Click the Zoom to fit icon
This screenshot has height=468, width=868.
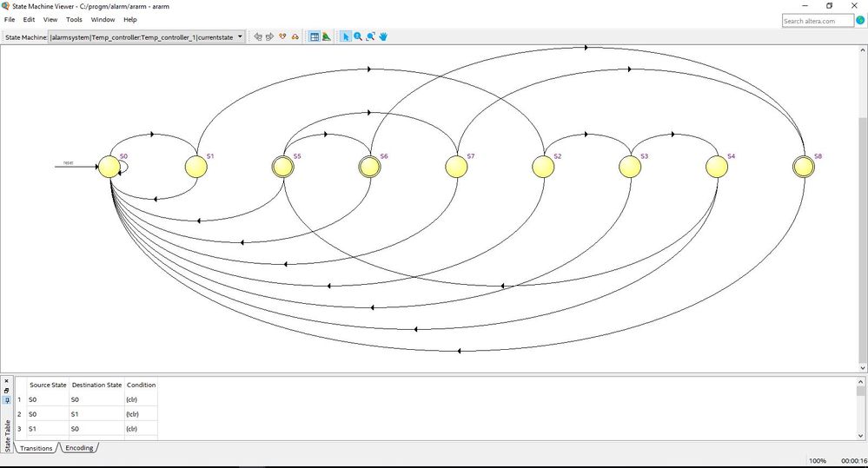tap(370, 36)
